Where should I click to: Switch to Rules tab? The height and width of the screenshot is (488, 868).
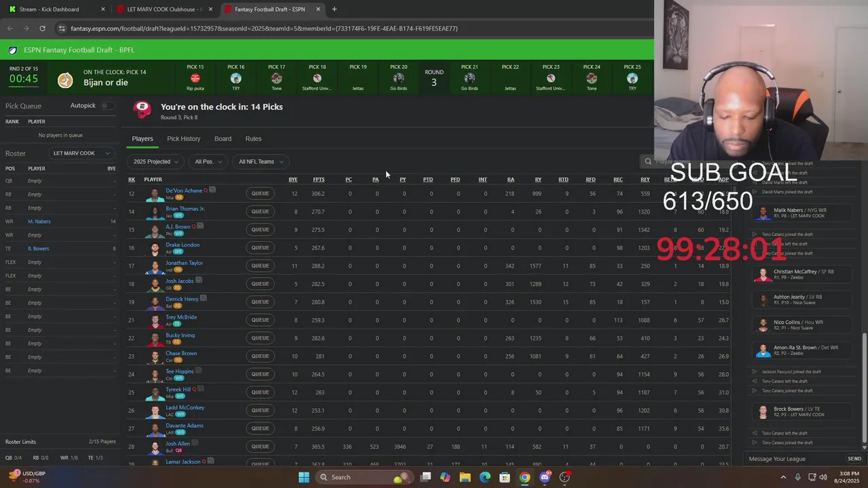(254, 139)
